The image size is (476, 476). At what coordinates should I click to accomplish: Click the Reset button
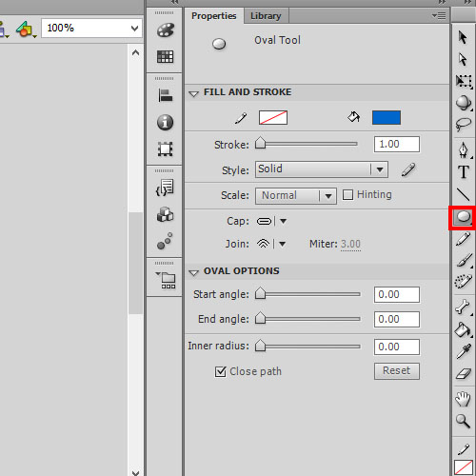pyautogui.click(x=397, y=371)
